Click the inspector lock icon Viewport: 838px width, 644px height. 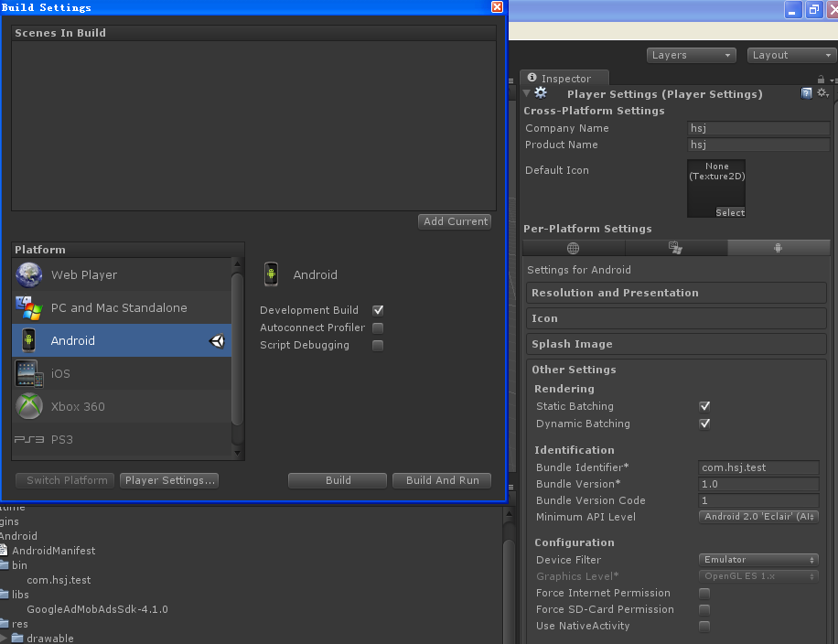point(821,80)
